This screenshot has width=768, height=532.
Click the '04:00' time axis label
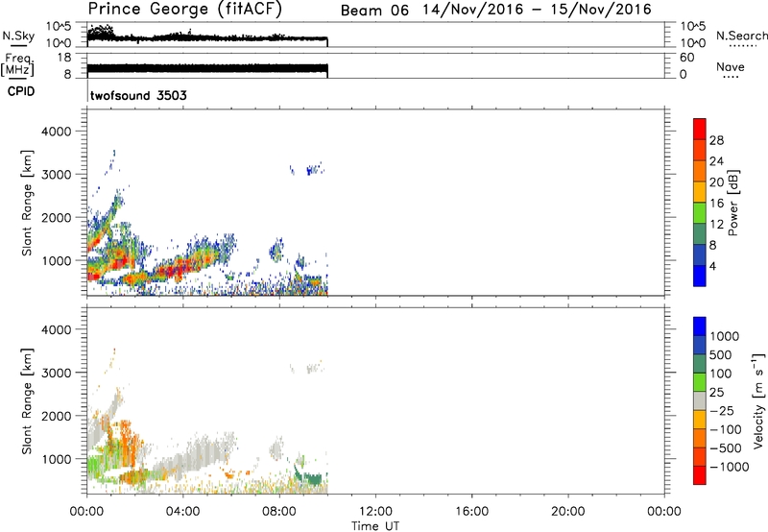pyautogui.click(x=183, y=512)
